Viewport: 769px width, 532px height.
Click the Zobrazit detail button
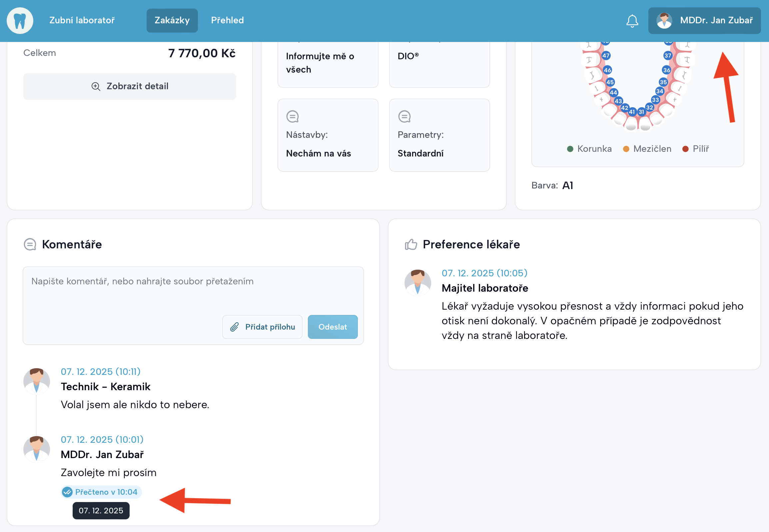pyautogui.click(x=130, y=86)
